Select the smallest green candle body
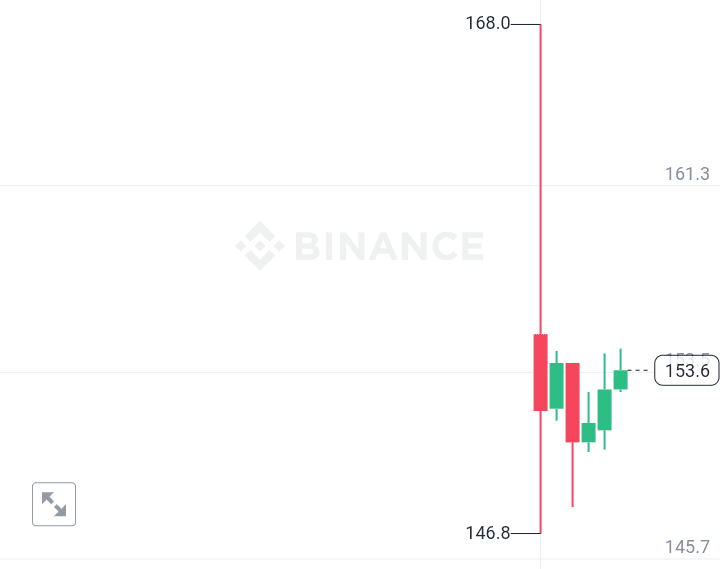The image size is (720, 569). tap(588, 432)
